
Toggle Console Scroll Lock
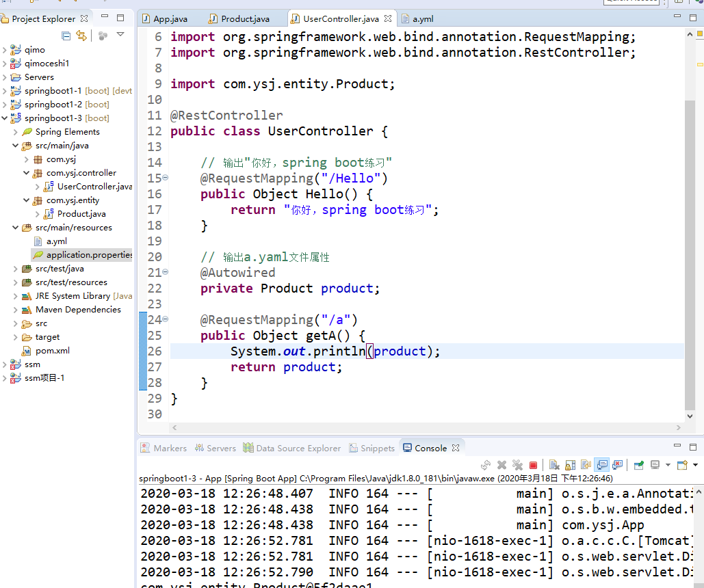570,465
